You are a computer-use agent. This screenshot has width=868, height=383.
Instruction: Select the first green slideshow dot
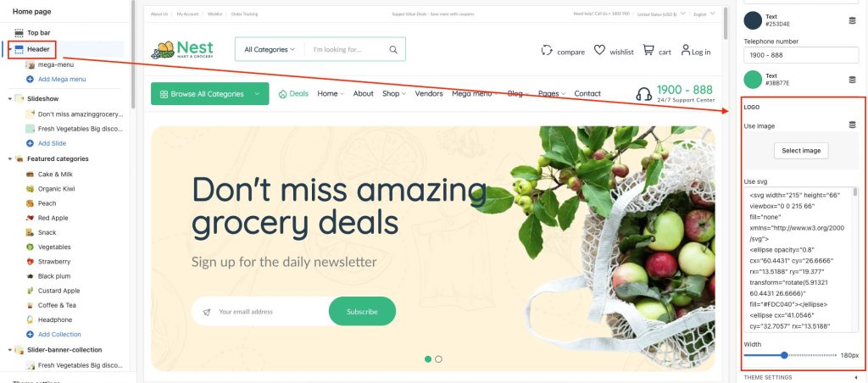pyautogui.click(x=428, y=359)
